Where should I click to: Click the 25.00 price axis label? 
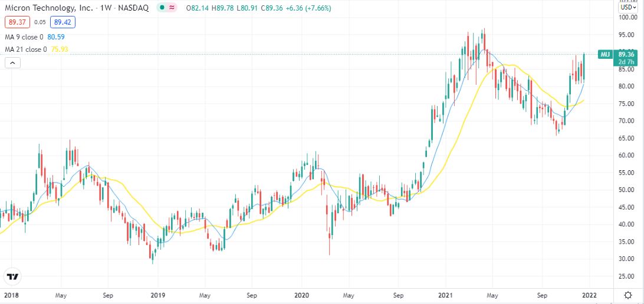(x=627, y=276)
